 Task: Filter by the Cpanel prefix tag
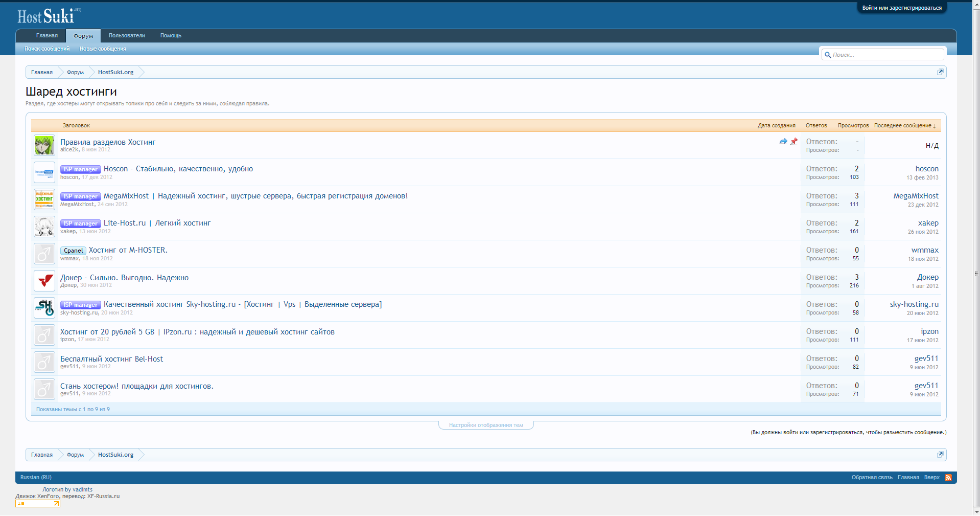point(73,251)
